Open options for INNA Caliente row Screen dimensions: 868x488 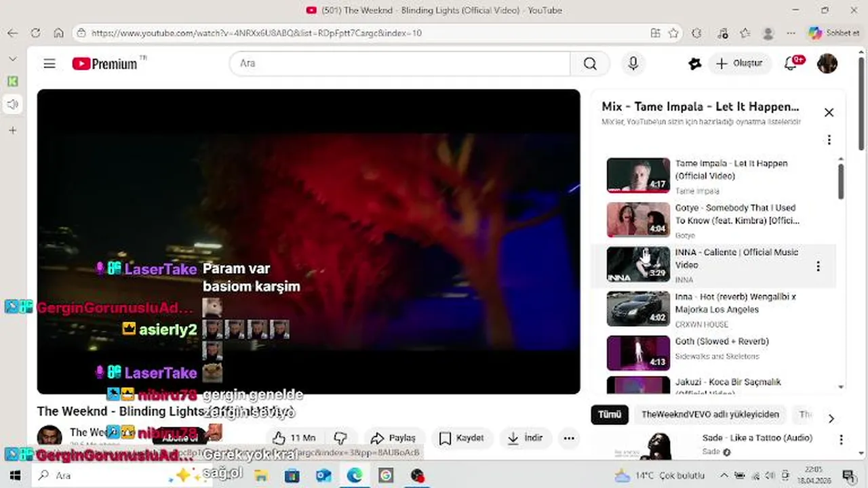coord(818,266)
